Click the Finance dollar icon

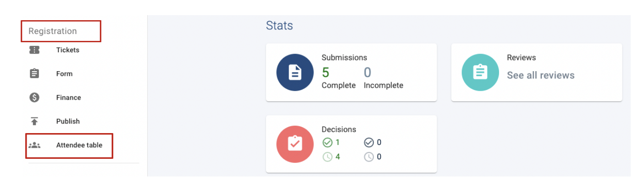pyautogui.click(x=34, y=97)
